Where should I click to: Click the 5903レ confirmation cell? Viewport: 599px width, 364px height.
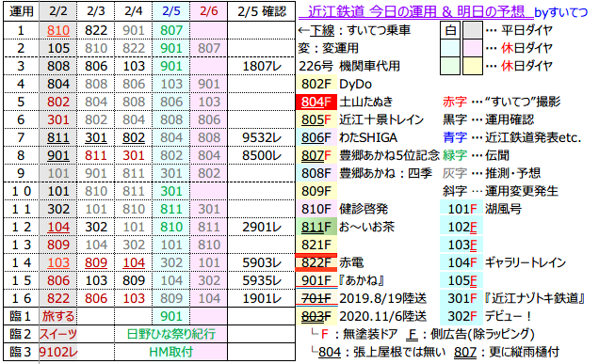pyautogui.click(x=262, y=262)
